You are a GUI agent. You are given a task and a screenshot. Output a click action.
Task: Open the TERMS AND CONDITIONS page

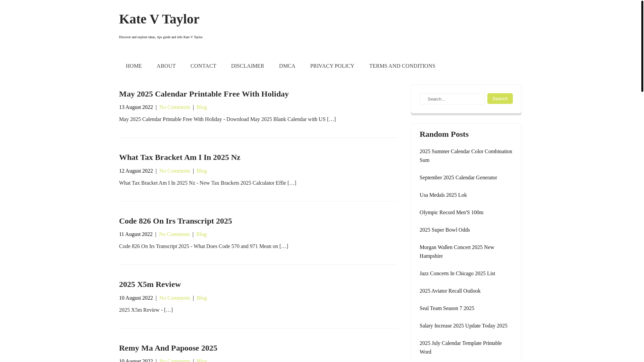click(x=402, y=66)
